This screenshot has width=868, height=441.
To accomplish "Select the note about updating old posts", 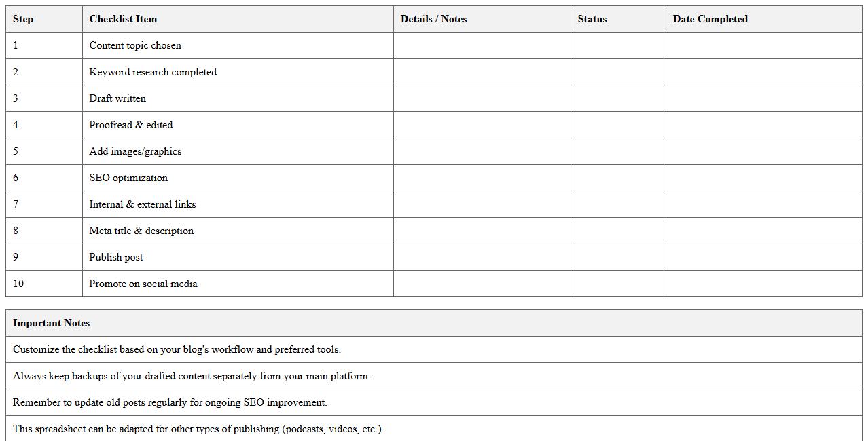I will click(170, 402).
